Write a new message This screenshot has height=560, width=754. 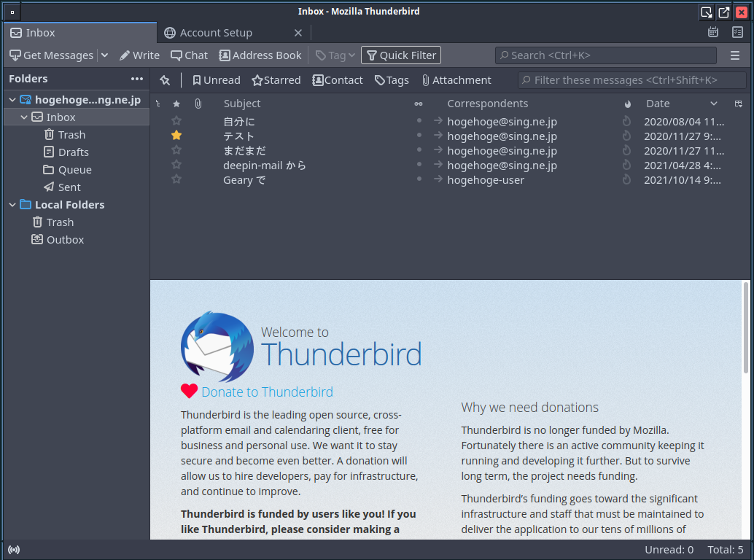[139, 55]
